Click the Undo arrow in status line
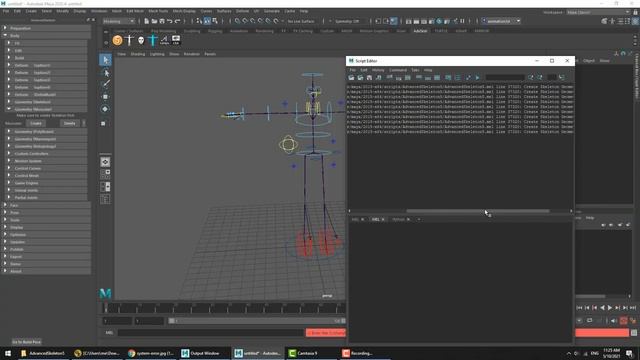This screenshot has width=640, height=360. (170, 21)
